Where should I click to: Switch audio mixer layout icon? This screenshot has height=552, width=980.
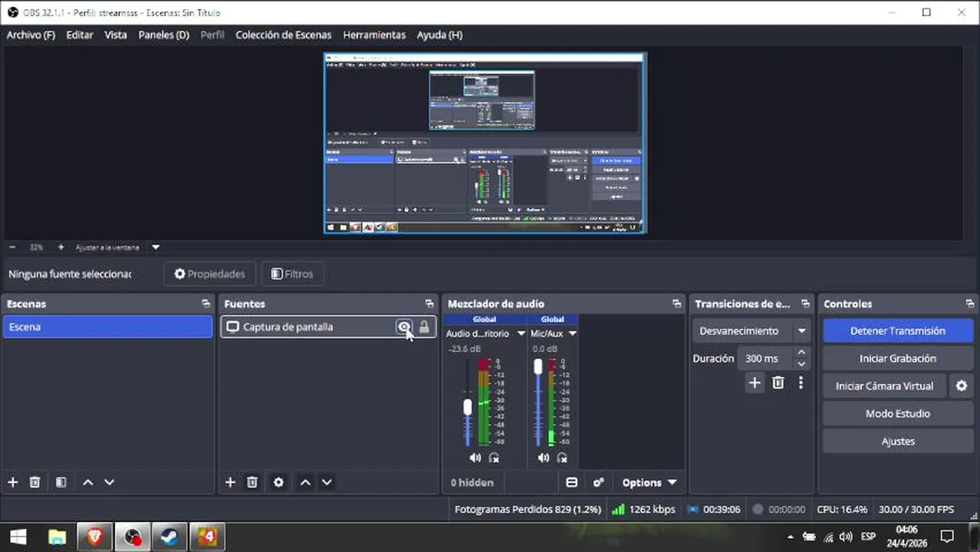[x=571, y=482]
